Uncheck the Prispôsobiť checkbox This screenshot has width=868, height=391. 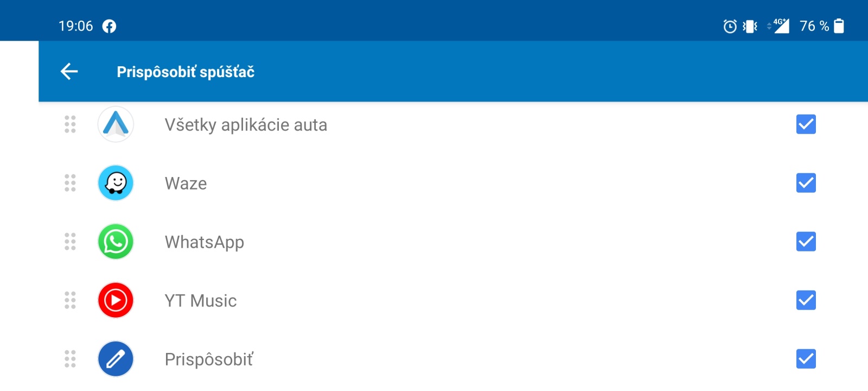[806, 359]
